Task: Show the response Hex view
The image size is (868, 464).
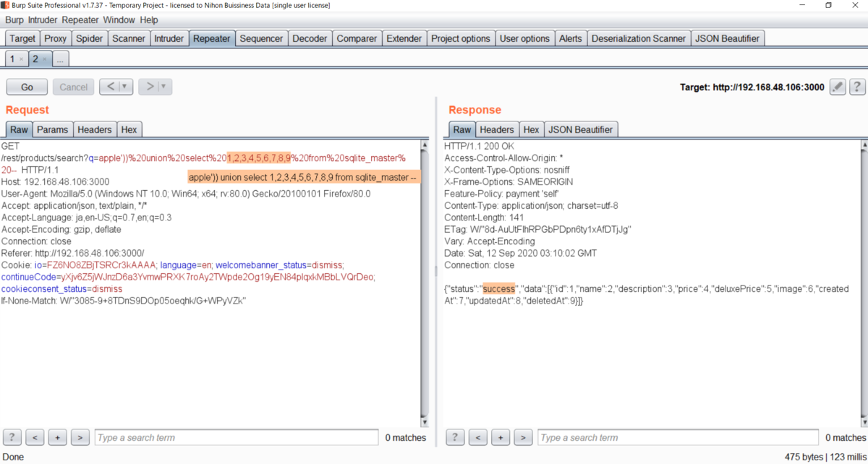Action: (x=531, y=129)
